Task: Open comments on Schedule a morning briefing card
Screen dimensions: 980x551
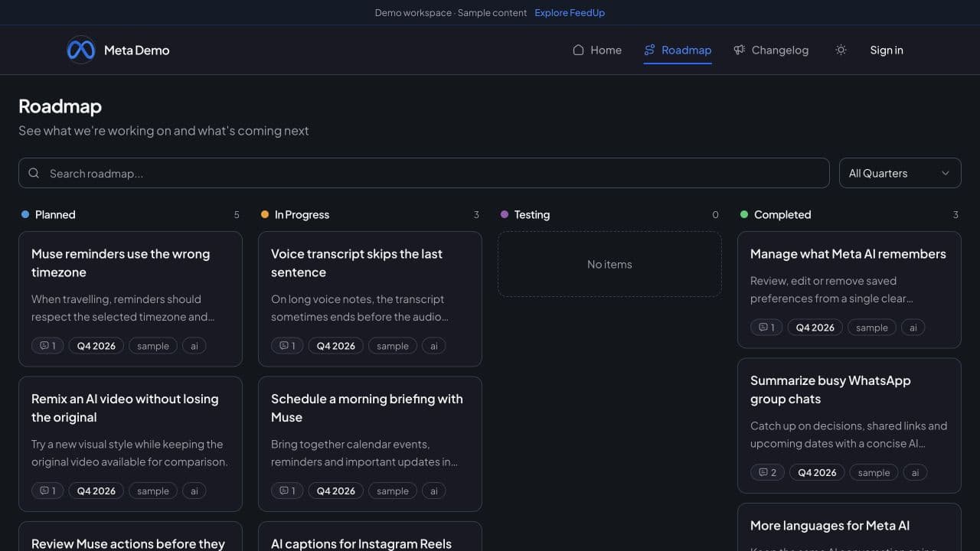Action: 287,491
